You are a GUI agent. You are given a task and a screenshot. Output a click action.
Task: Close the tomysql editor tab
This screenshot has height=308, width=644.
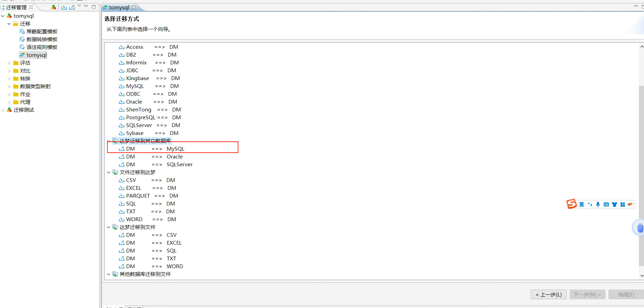(x=134, y=7)
